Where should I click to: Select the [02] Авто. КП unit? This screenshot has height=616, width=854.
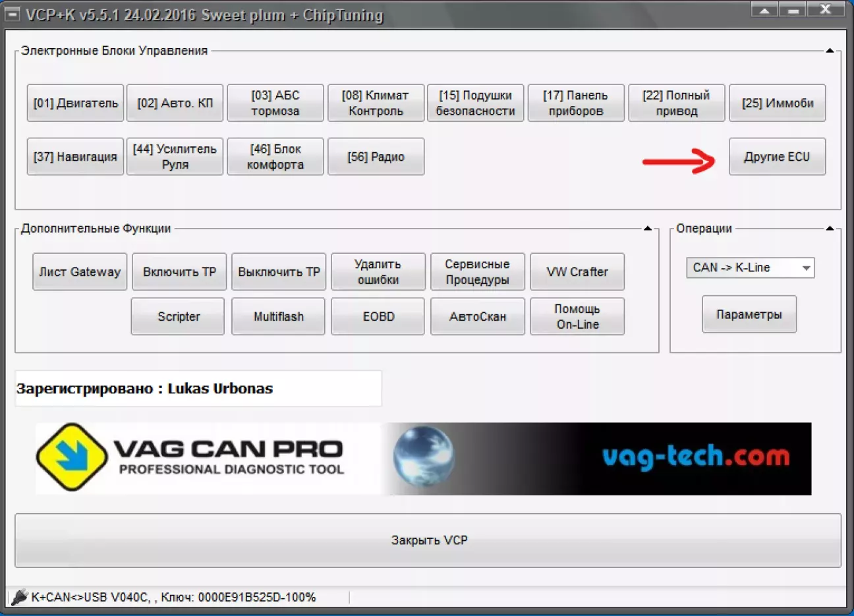[x=175, y=103]
